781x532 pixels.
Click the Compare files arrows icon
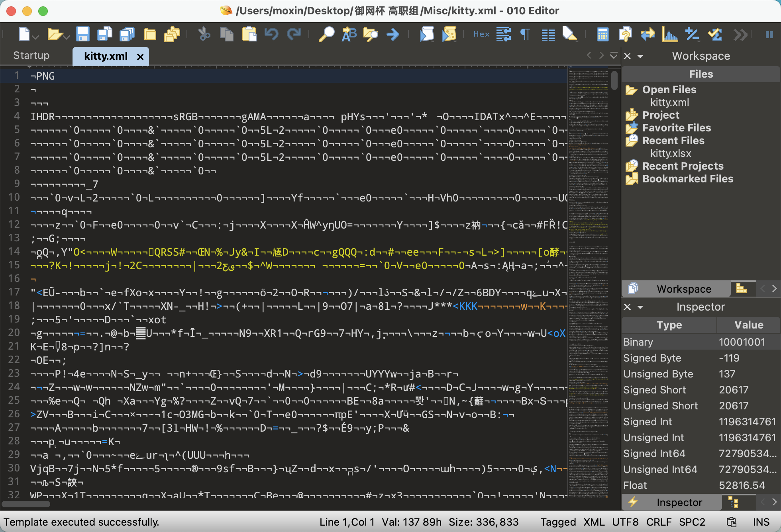coord(648,35)
